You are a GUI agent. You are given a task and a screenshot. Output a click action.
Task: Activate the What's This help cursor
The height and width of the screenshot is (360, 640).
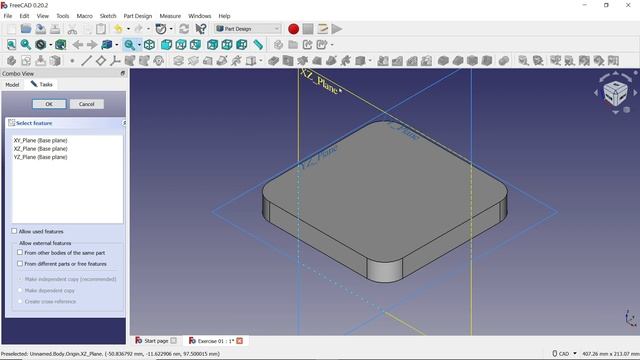[201, 29]
